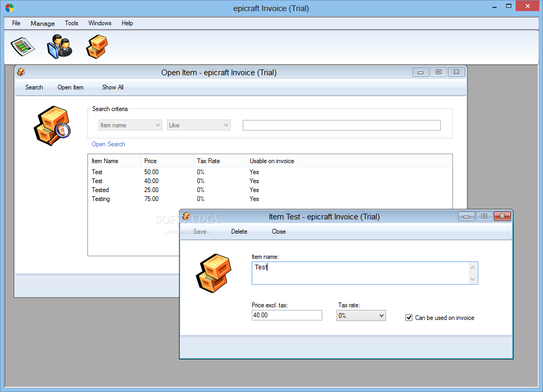Close the Open Item window

pyautogui.click(x=457, y=72)
